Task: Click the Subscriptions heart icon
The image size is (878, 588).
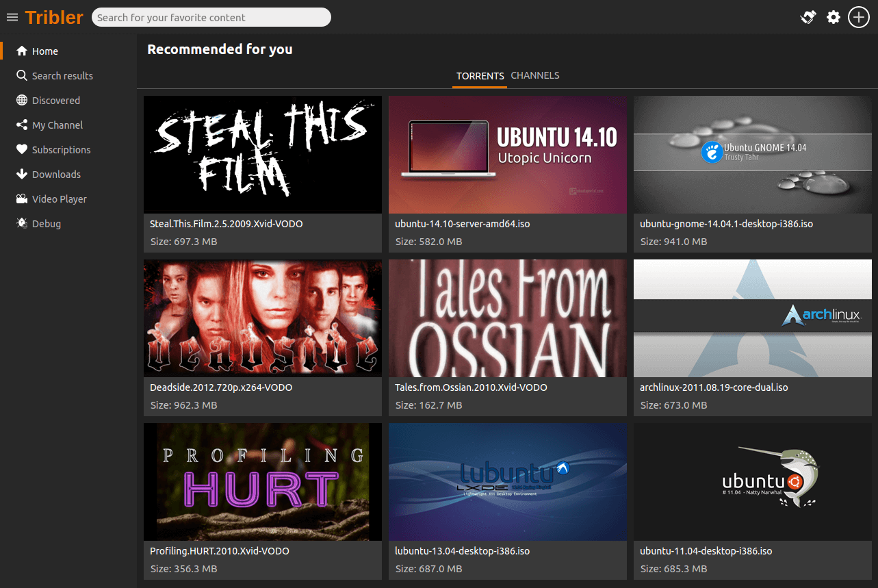Action: click(22, 150)
